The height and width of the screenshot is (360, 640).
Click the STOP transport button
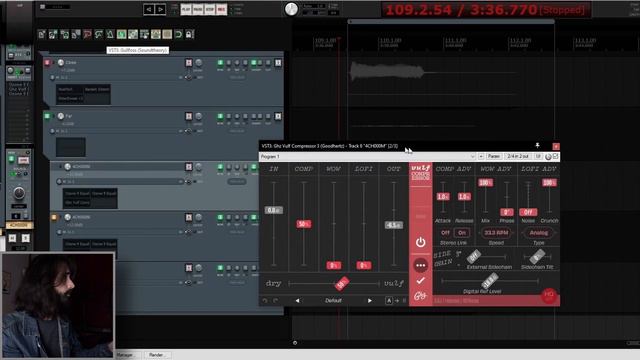click(210, 9)
